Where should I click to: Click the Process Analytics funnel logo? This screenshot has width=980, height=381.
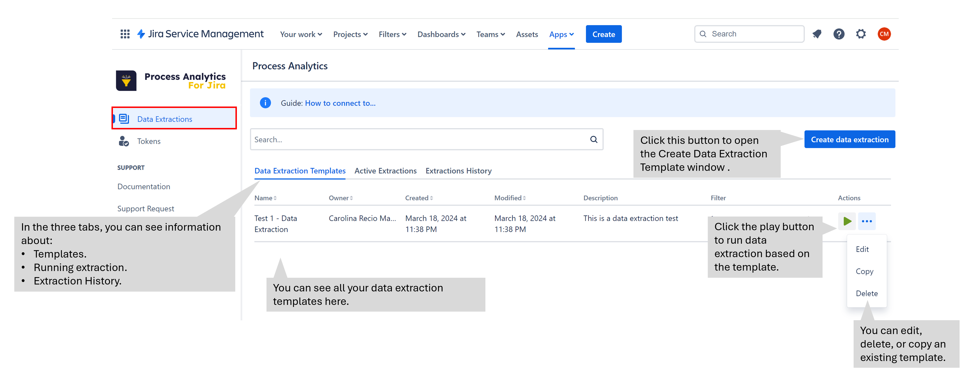coord(126,81)
